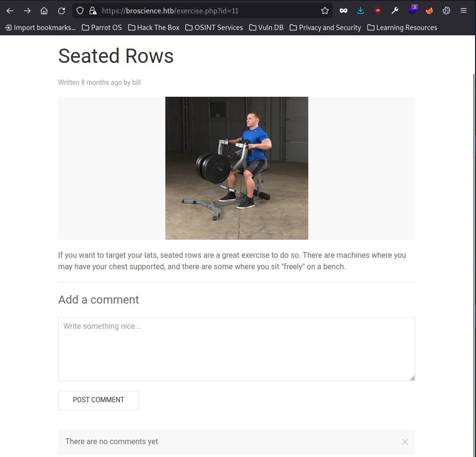Image resolution: width=476 pixels, height=457 pixels.
Task: Open the uBlock Origin shield extension
Action: tap(377, 10)
